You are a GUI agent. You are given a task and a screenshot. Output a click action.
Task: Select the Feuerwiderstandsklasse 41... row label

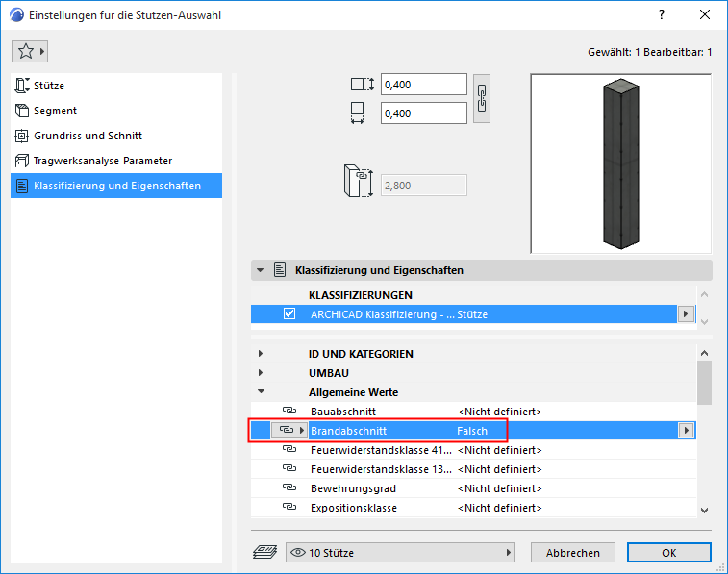381,450
